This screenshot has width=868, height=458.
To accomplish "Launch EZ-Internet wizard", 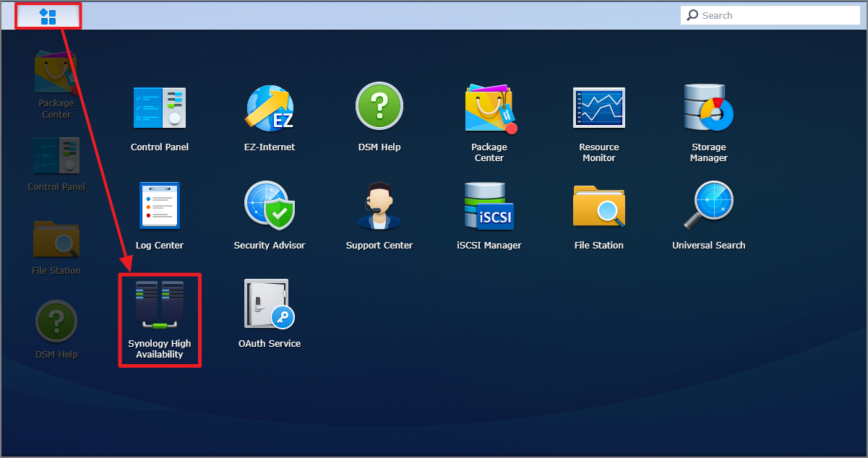I will pyautogui.click(x=270, y=108).
